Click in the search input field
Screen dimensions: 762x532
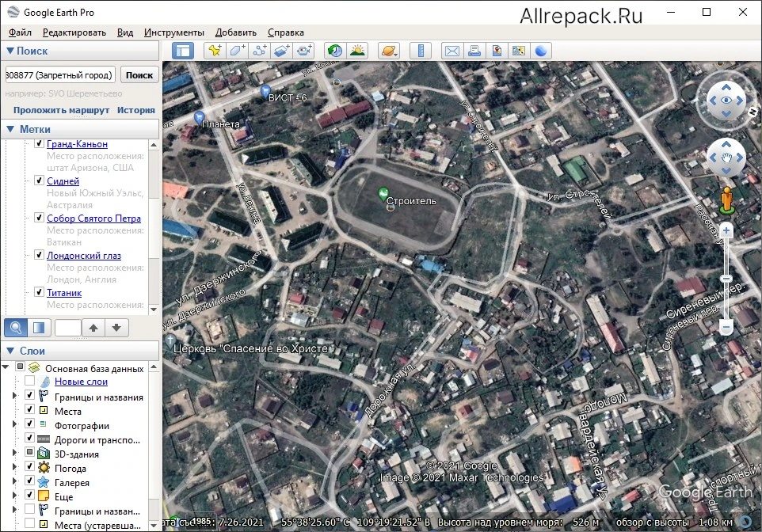pyautogui.click(x=60, y=75)
